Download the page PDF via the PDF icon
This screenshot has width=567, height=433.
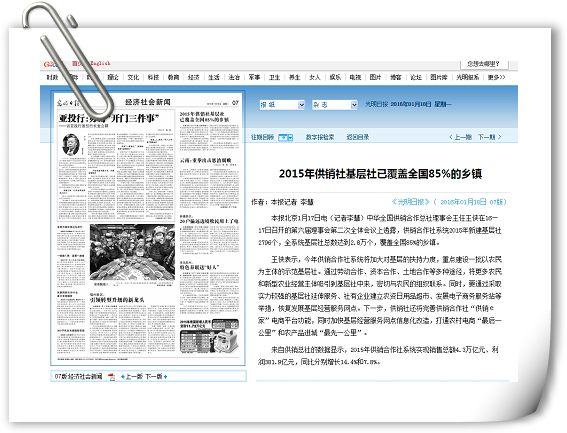[x=112, y=377]
